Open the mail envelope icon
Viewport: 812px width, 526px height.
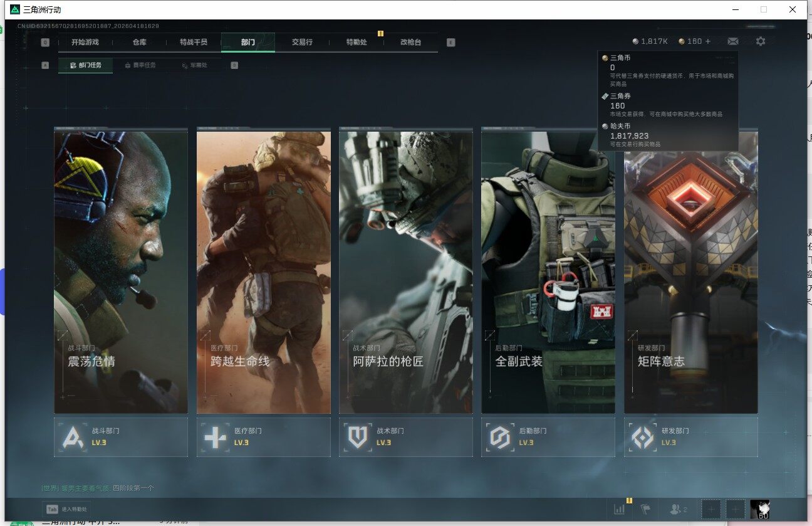(733, 41)
